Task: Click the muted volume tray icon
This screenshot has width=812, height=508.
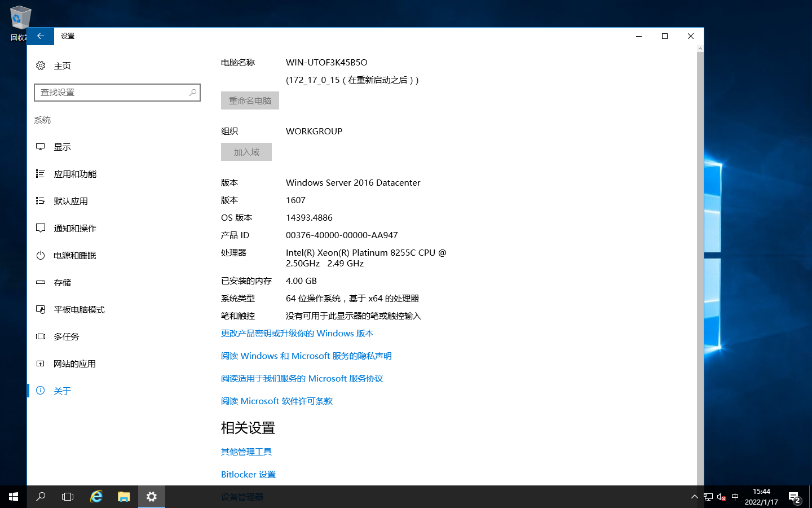Action: coord(721,497)
